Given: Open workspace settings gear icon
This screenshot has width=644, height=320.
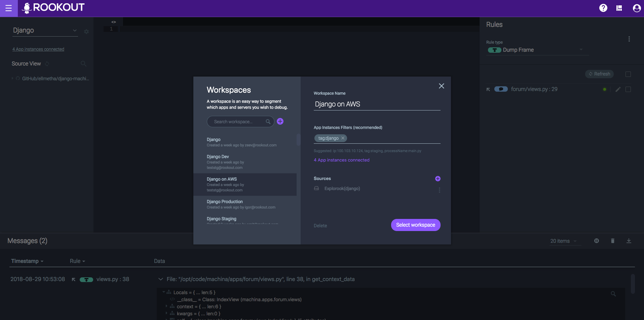Looking at the screenshot, I should [x=86, y=32].
